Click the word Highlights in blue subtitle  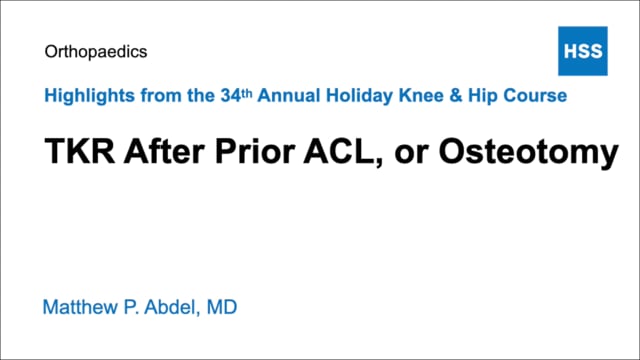point(89,96)
